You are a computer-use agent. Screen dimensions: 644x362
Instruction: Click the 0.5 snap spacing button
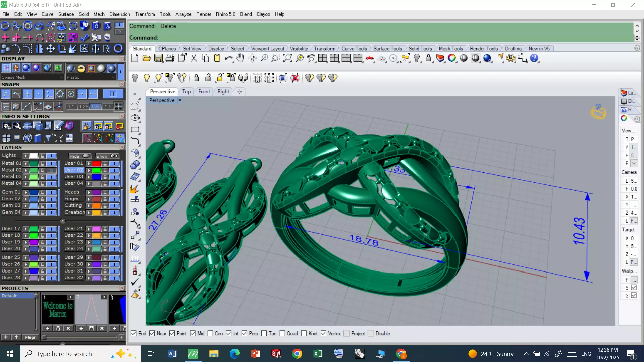click(96, 107)
